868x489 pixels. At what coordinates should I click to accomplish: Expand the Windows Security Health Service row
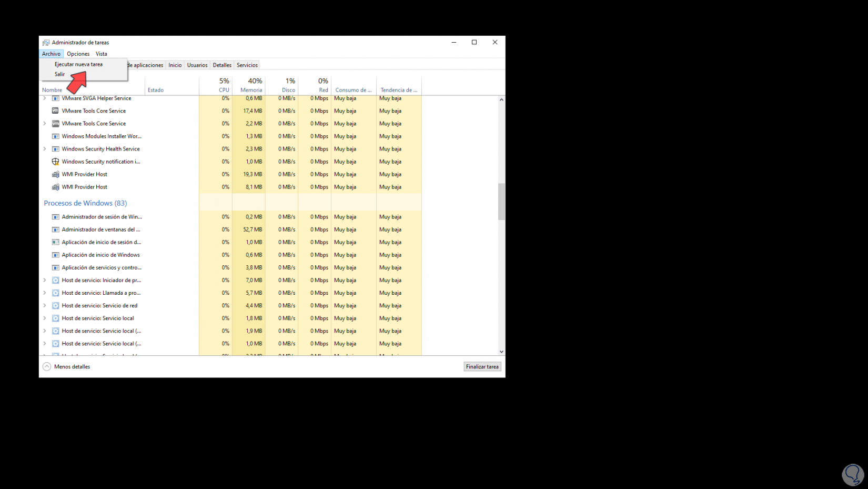45,149
